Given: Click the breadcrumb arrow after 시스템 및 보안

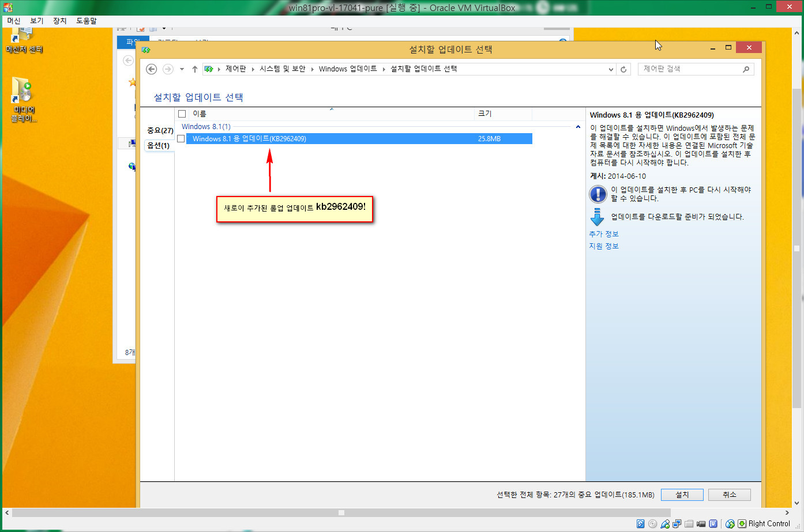Looking at the screenshot, I should (312, 69).
